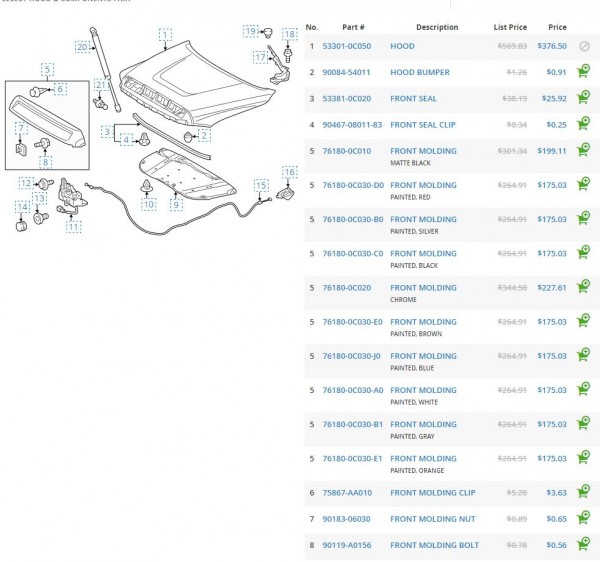Add FRONT MOLDING NUT to cart

583,518
